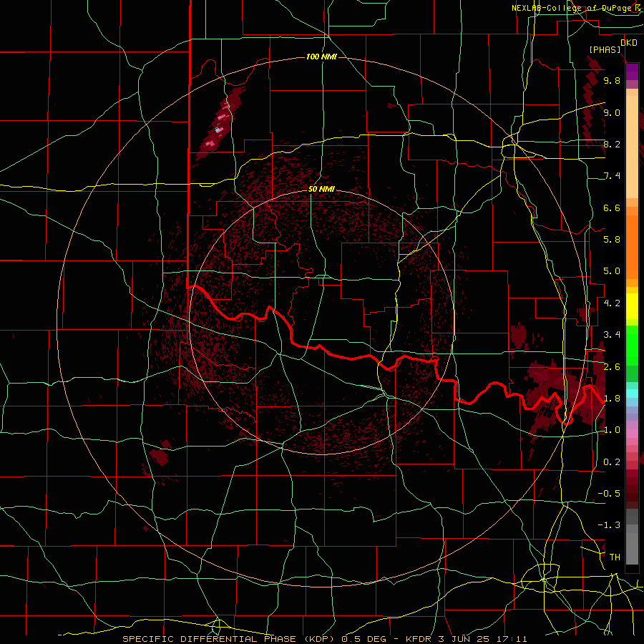This screenshot has width=644, height=644.
Task: Click the 5.8 legend scale value
Action: tap(612, 240)
